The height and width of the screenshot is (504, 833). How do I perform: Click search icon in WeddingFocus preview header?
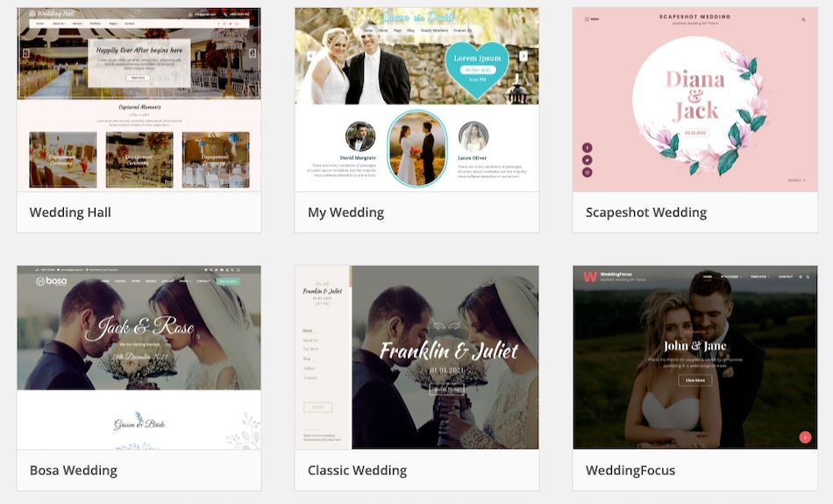click(x=808, y=277)
